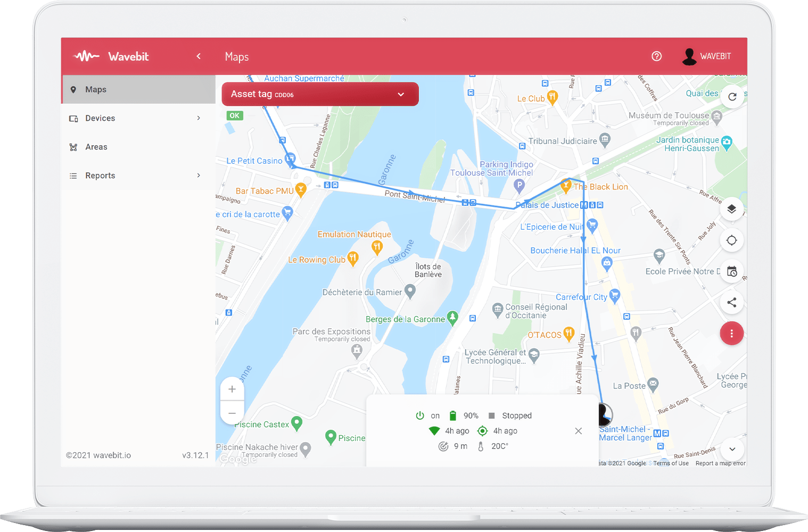Click Berges de la Garonne park pin
Screen dimensions: 808x532
[452, 318]
